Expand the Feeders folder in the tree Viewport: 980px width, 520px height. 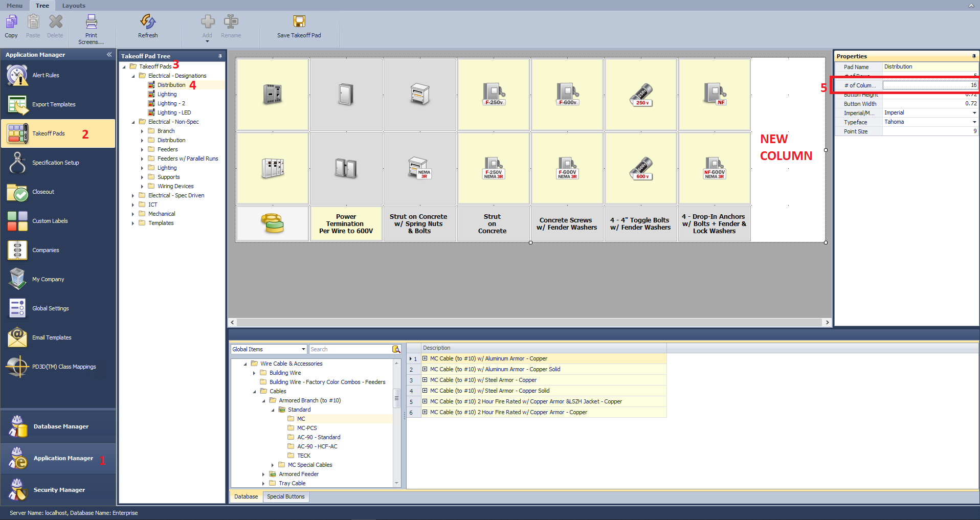[x=142, y=149]
